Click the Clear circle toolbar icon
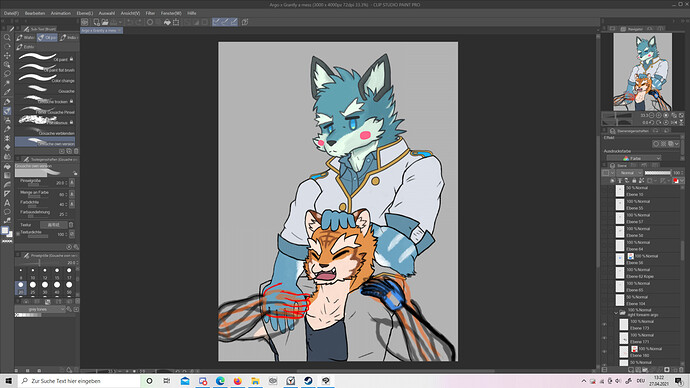 [150, 22]
